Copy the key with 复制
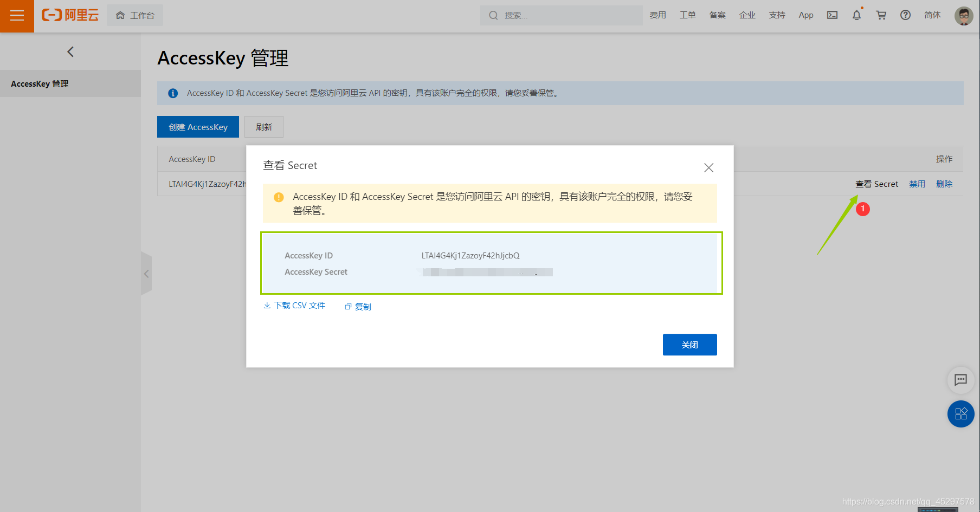The width and height of the screenshot is (980, 512). pyautogui.click(x=358, y=307)
